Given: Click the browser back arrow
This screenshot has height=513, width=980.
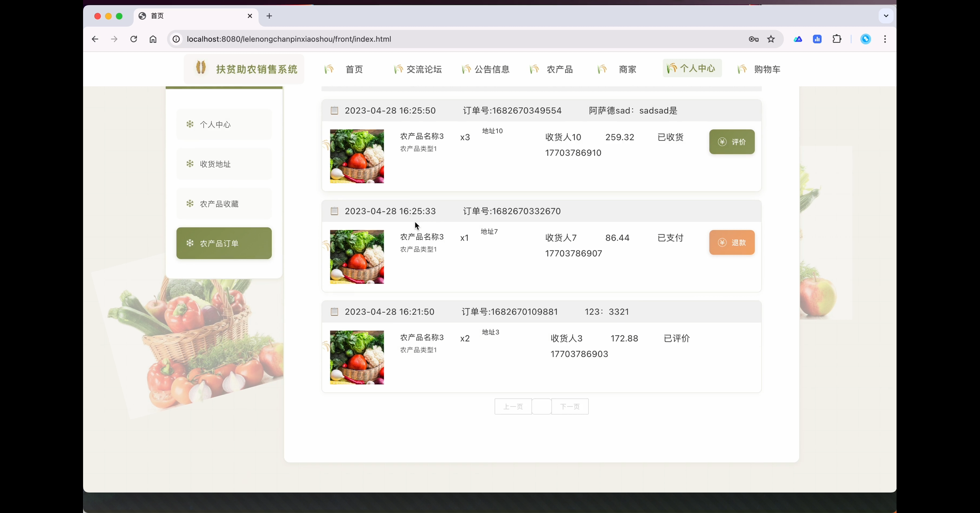Looking at the screenshot, I should click(95, 39).
